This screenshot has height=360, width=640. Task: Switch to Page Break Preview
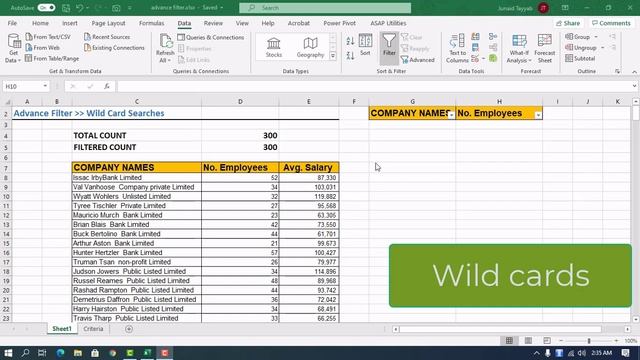coord(547,340)
